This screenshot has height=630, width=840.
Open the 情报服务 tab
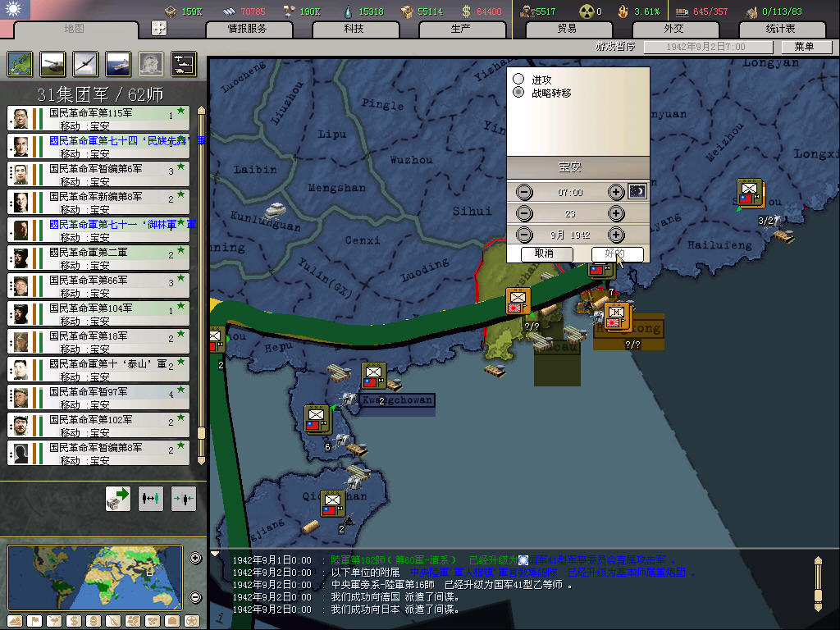tap(248, 29)
